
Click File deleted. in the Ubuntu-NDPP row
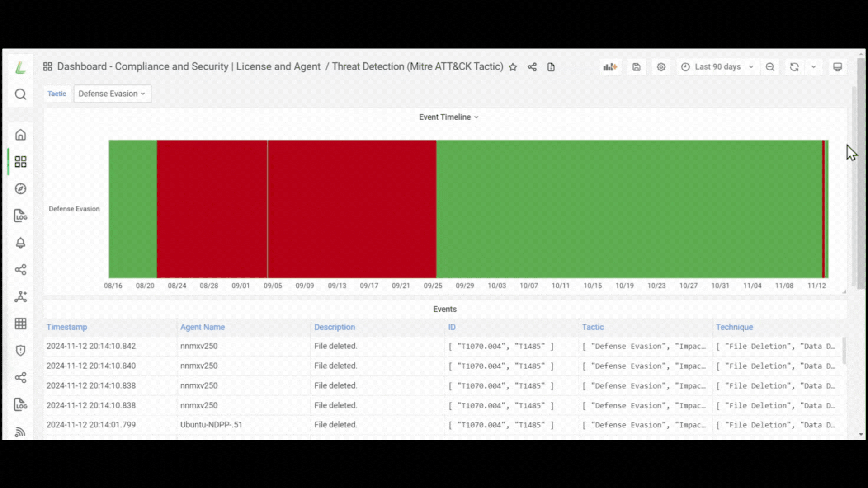[336, 425]
